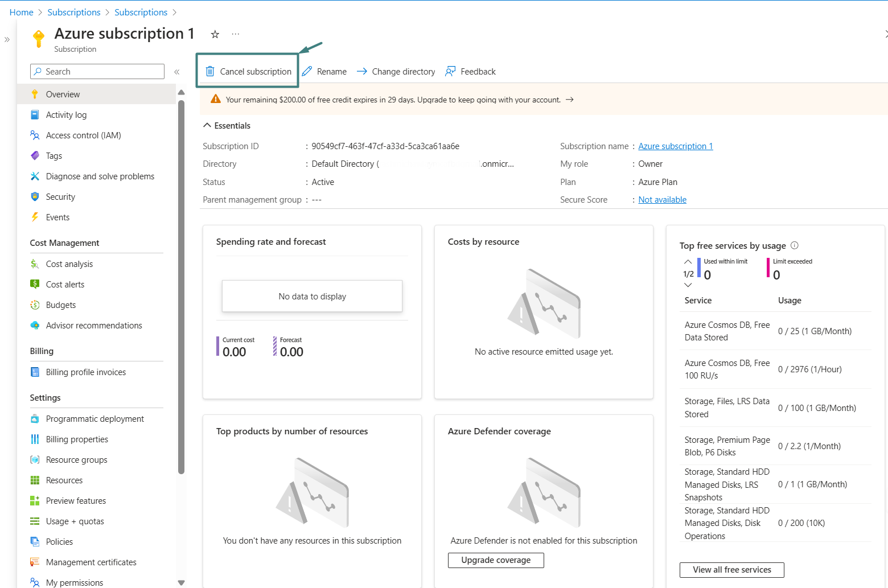Click the sidebar scrollbar up arrow
This screenshot has width=888, height=588.
point(181,92)
